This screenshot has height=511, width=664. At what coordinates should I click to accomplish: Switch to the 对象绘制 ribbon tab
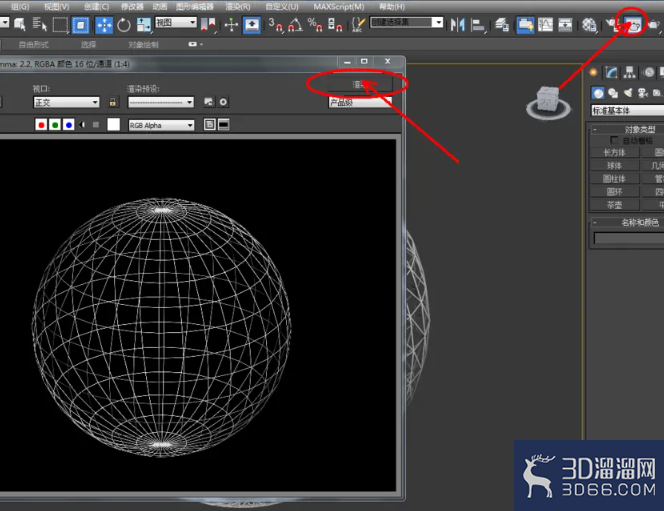point(143,44)
